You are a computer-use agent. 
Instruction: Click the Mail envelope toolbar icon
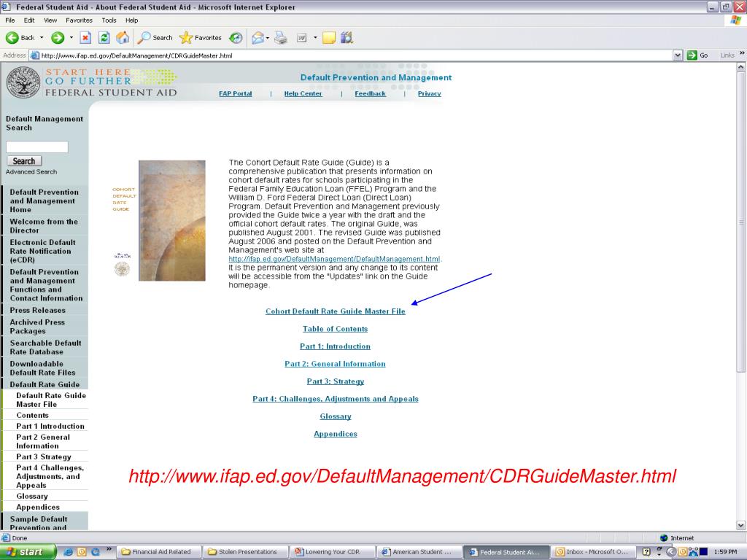(x=258, y=38)
